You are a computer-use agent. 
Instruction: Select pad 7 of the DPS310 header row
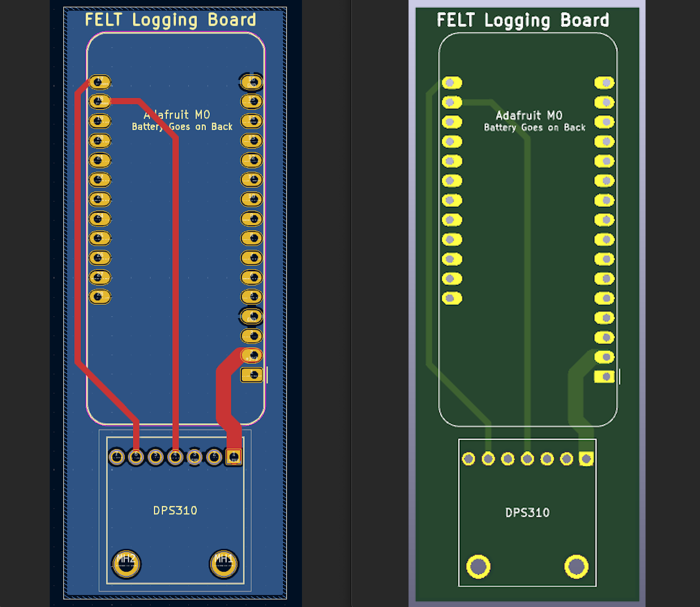coord(116,455)
